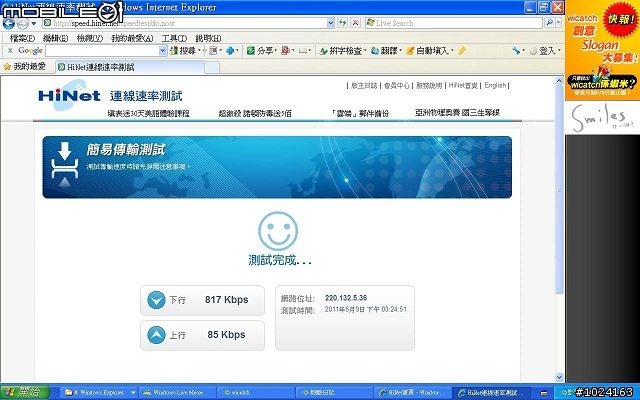Click the Google Toolbar news page icon

click(213, 51)
